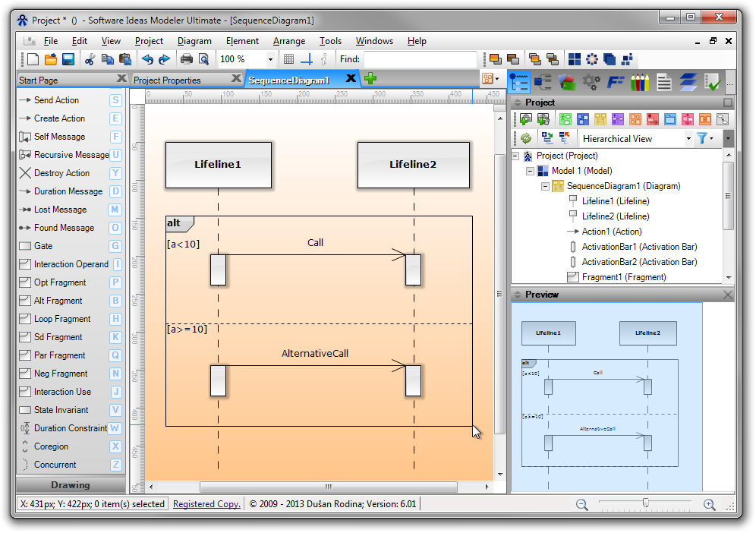Select Action1 (Action) in project tree
756x533 pixels.
point(611,232)
